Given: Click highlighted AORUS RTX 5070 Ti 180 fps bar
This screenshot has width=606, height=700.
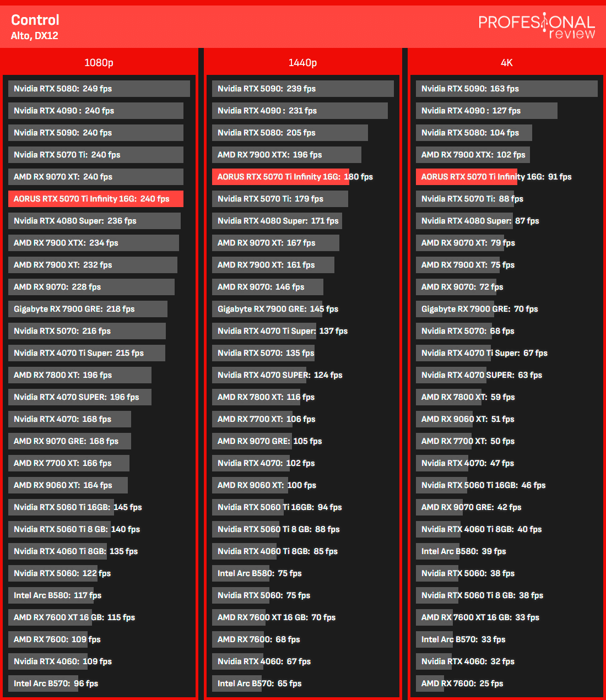Looking at the screenshot, I should pyautogui.click(x=280, y=177).
